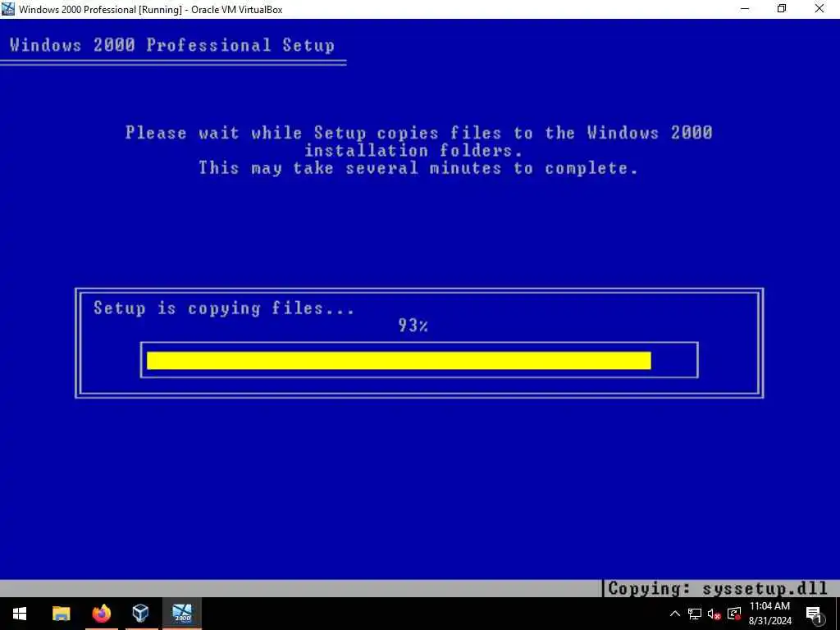The image size is (840, 630).
Task: Open VirtualBox Manager taskbar icon
Action: 141,614
